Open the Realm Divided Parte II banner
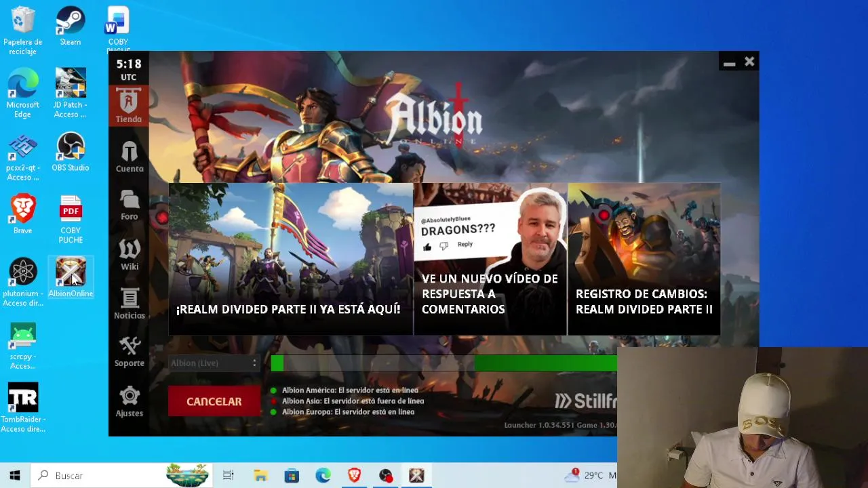 290,259
